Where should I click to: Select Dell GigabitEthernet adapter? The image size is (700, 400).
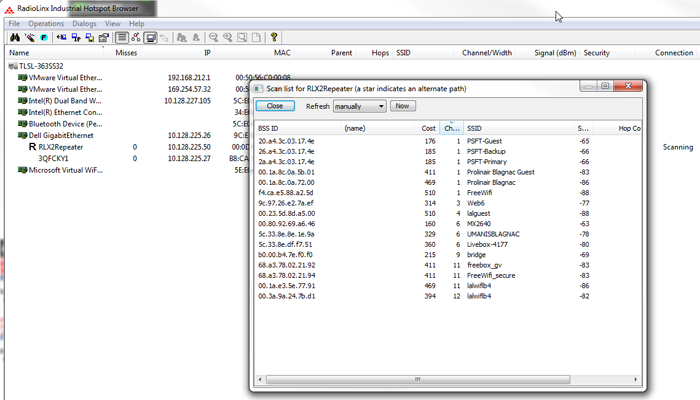coord(61,135)
